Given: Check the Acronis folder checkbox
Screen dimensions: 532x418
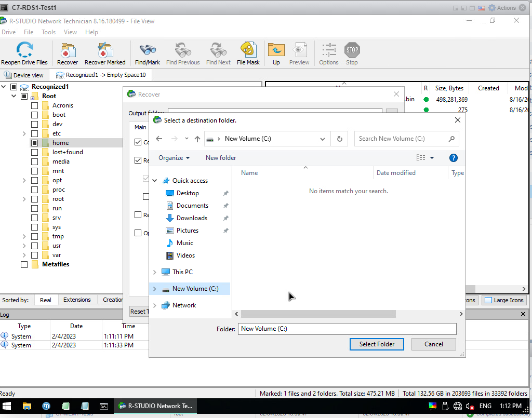Looking at the screenshot, I should pos(34,105).
